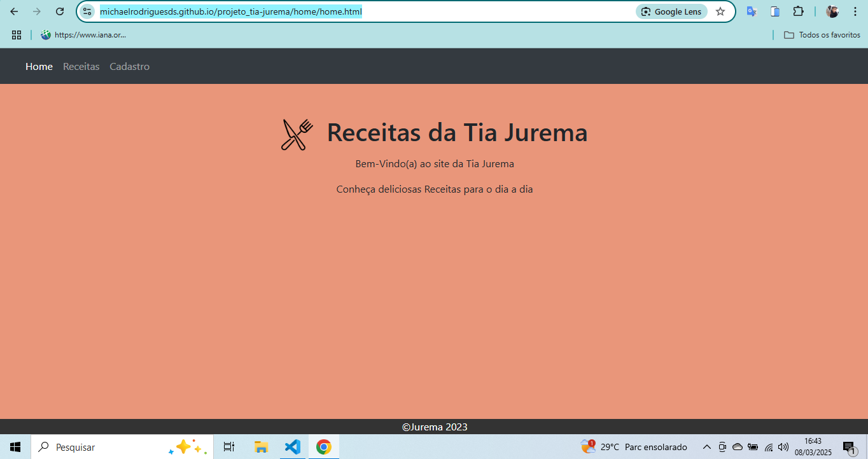Click the site information icon in address bar

[87, 11]
